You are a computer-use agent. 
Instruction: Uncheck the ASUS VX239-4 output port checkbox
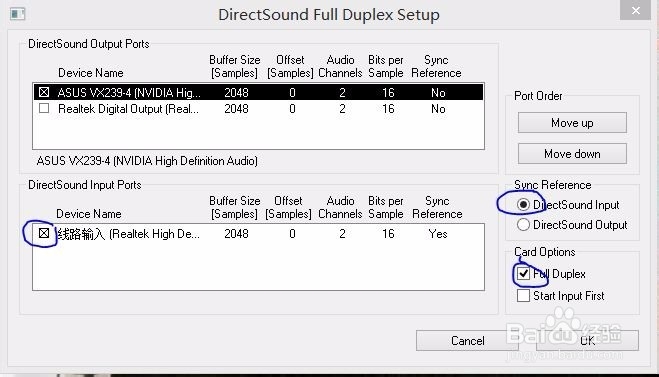(x=44, y=92)
